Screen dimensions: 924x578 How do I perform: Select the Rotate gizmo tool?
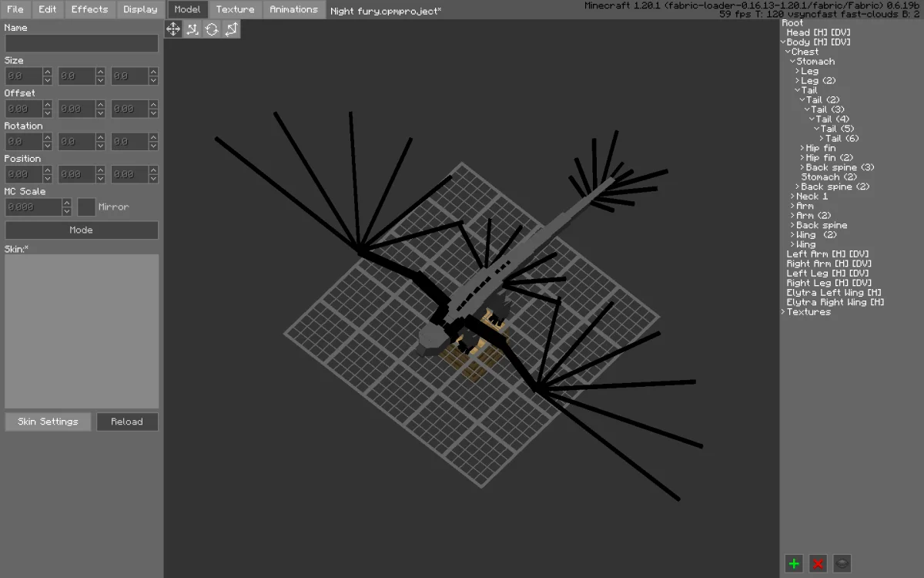pyautogui.click(x=212, y=29)
